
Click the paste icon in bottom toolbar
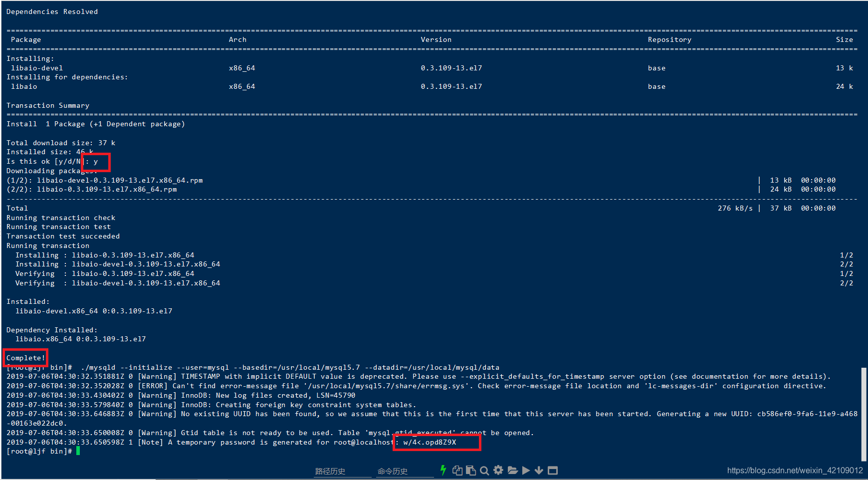pos(470,470)
